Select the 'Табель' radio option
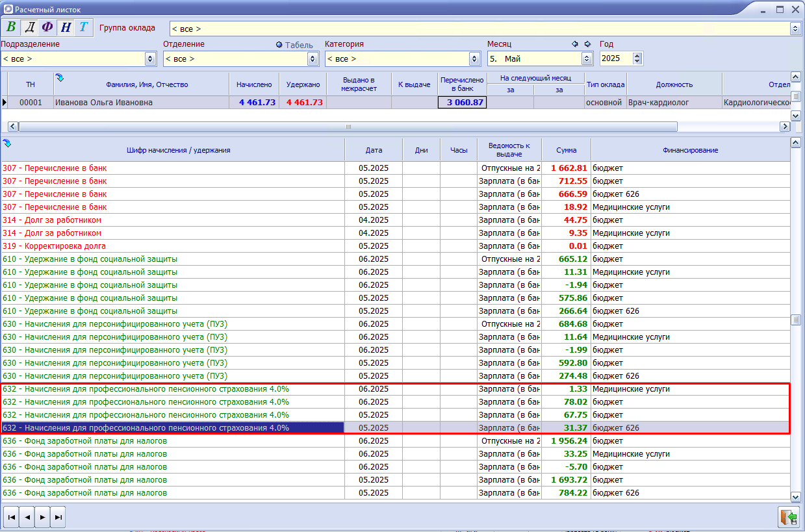The image size is (805, 532). (279, 45)
